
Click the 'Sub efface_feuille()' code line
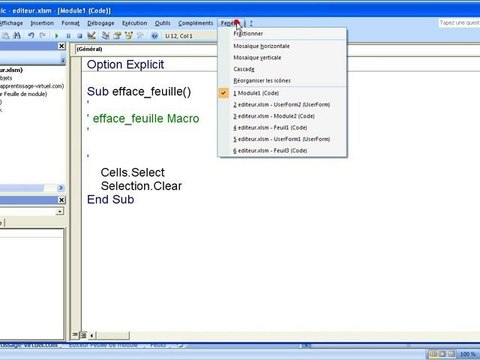click(x=139, y=91)
